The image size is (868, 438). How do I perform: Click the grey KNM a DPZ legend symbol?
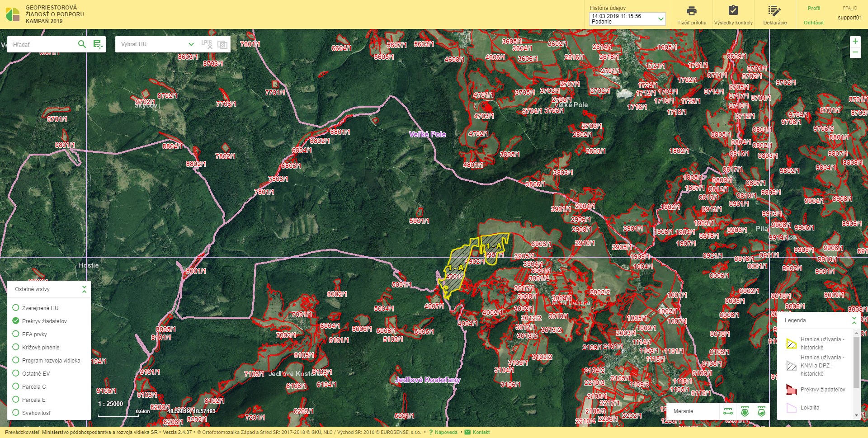tap(792, 366)
